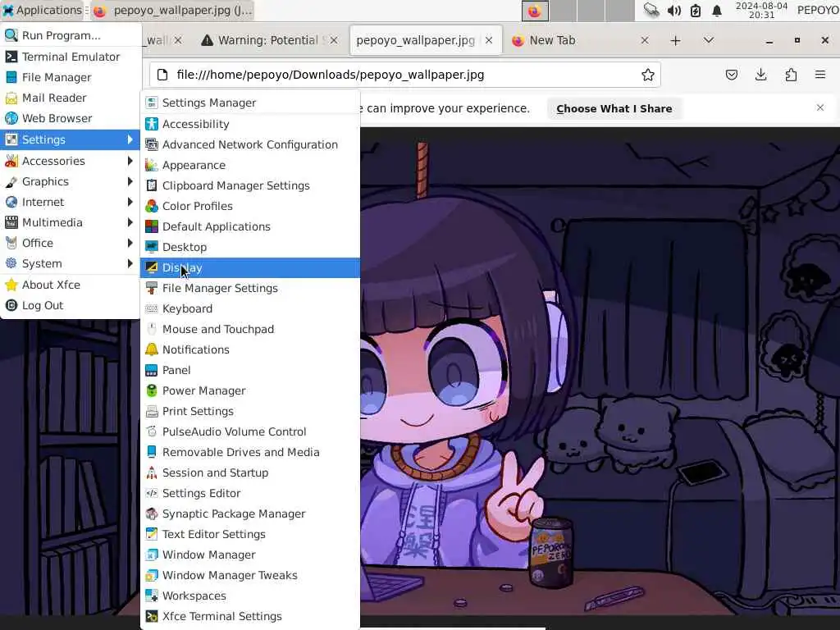The image size is (840, 630).
Task: Open Keyboard settings
Action: click(x=249, y=308)
